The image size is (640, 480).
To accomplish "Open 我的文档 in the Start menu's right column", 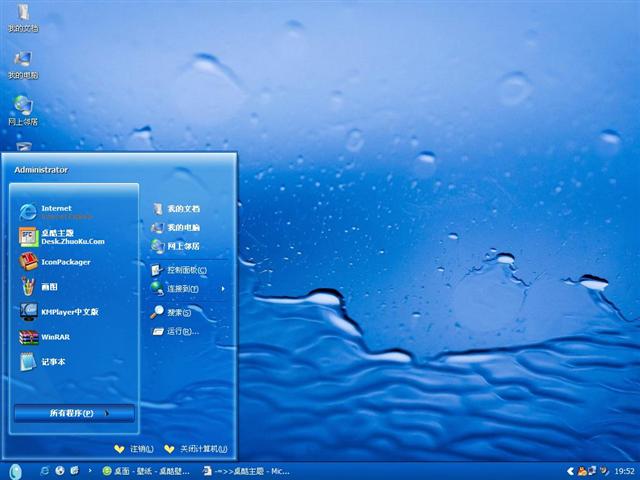I will pyautogui.click(x=176, y=209).
